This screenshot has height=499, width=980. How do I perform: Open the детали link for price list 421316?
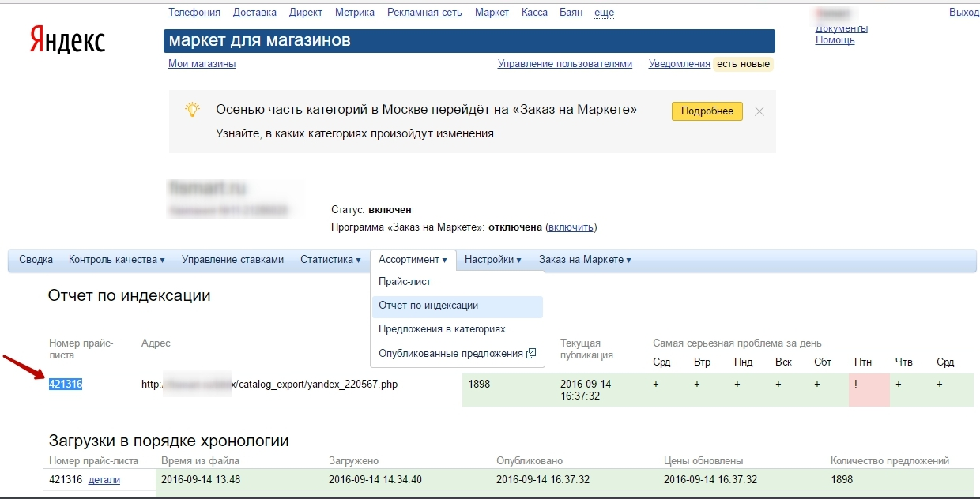tap(104, 480)
